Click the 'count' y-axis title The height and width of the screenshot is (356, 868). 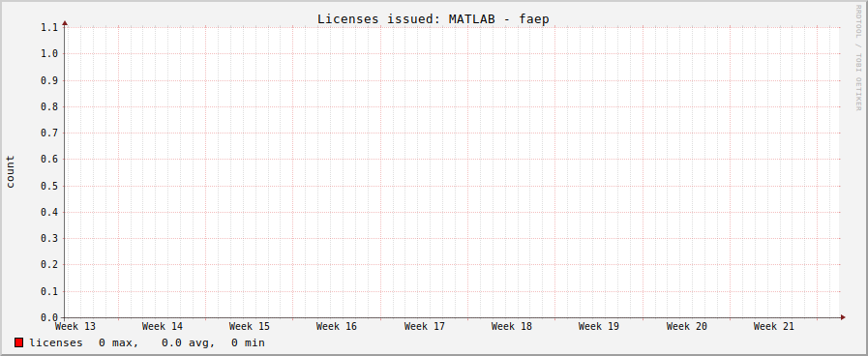coord(11,171)
